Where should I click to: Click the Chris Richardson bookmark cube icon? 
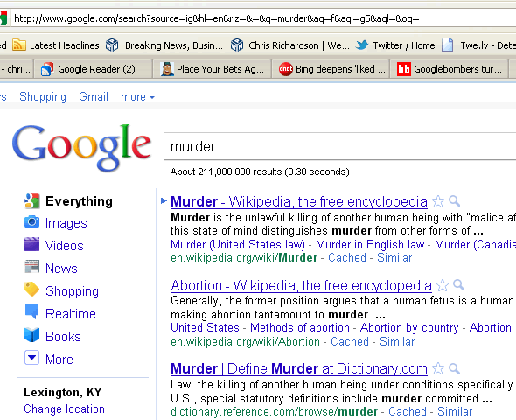click(237, 45)
